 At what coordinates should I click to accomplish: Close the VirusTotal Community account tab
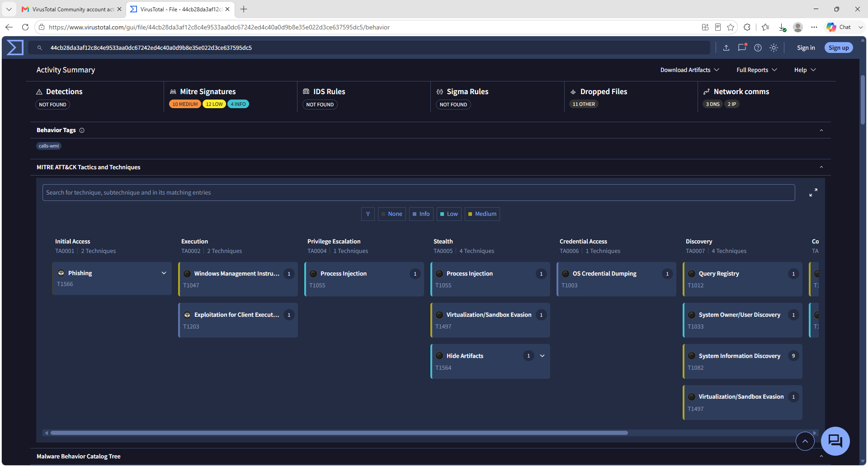pyautogui.click(x=119, y=9)
